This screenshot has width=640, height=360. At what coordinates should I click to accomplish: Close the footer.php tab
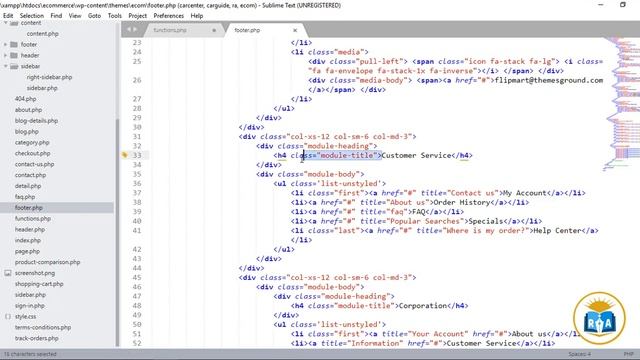coord(295,30)
